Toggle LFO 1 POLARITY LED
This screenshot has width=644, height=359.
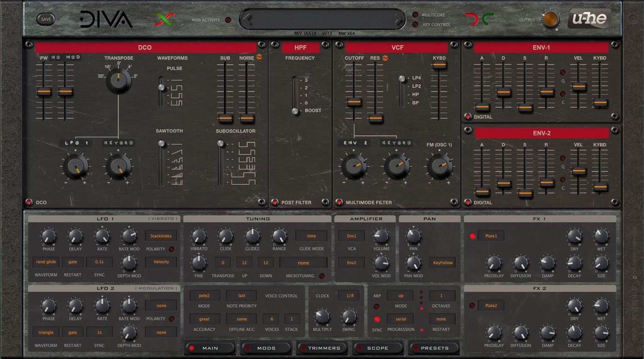pos(172,249)
